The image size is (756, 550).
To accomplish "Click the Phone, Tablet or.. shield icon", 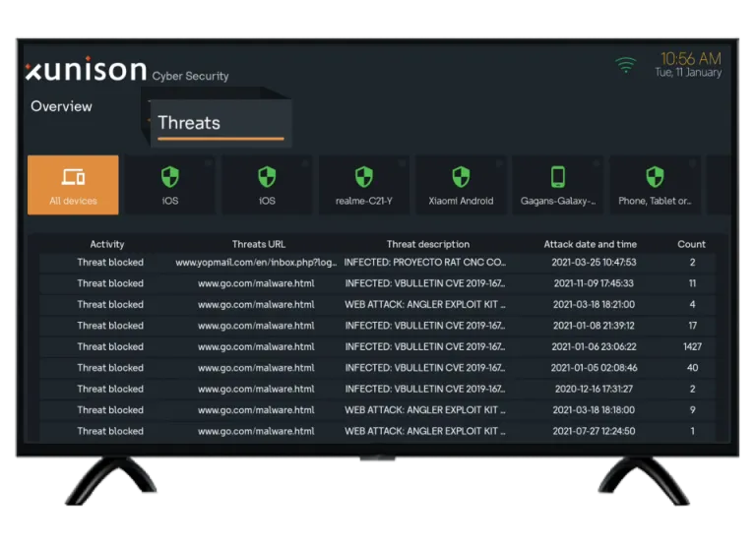I will [x=655, y=177].
